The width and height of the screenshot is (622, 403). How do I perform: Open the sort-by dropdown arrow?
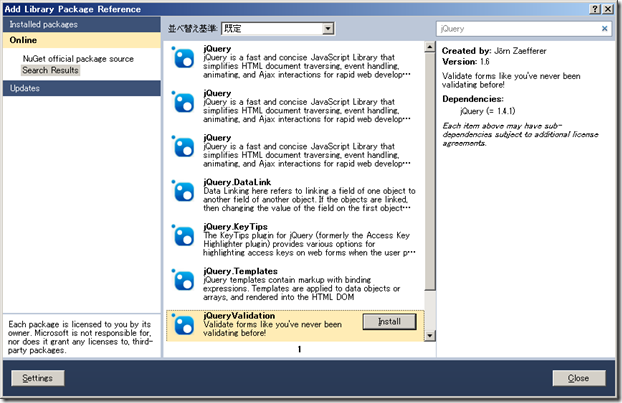328,29
